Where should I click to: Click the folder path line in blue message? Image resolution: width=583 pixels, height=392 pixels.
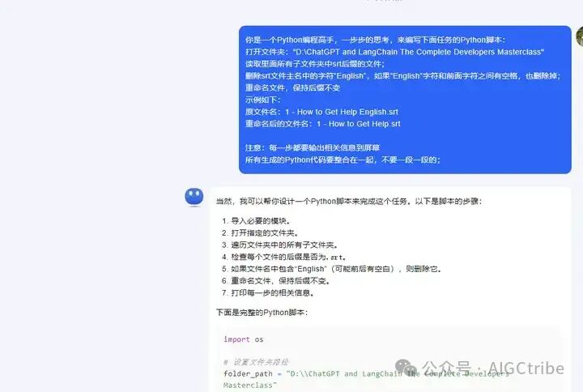point(394,52)
